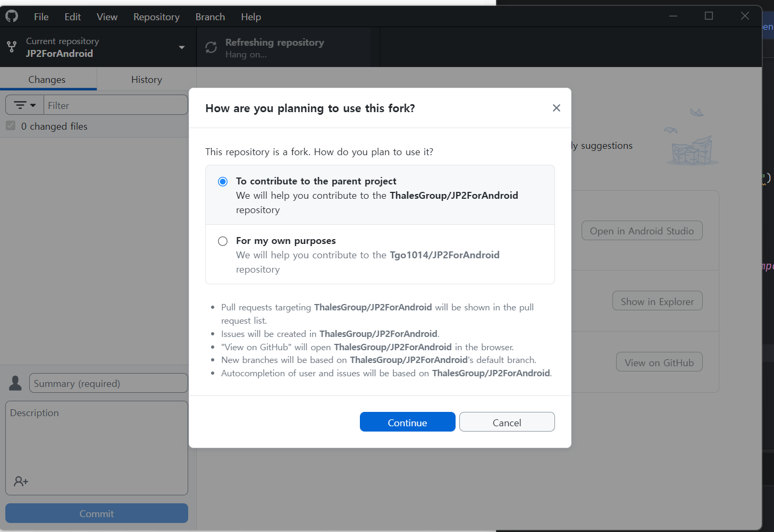Click the repository fork icon beside JP2ForAndroid
The width and height of the screenshot is (774, 532).
click(x=12, y=47)
